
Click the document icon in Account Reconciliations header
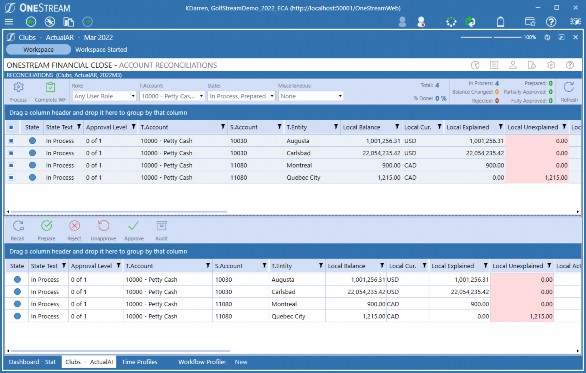click(531, 65)
